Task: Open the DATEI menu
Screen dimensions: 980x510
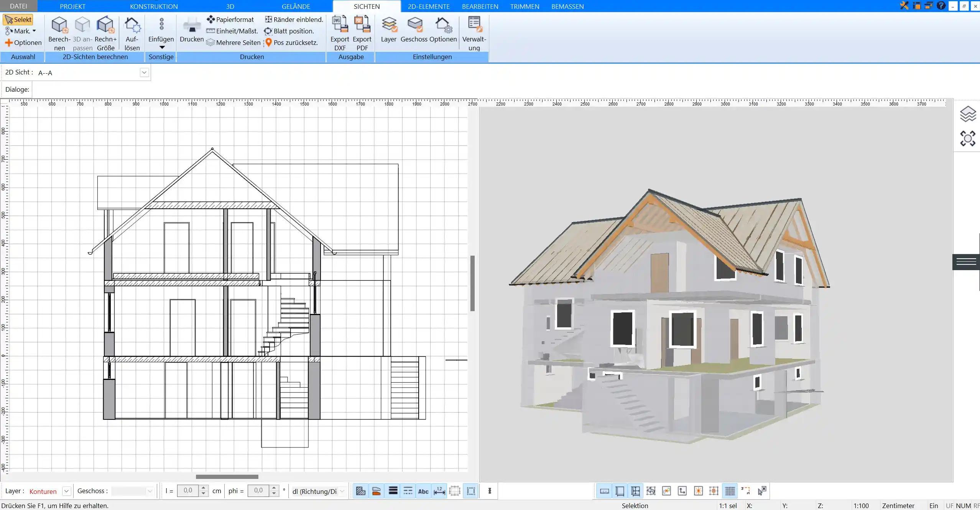Action: tap(18, 6)
